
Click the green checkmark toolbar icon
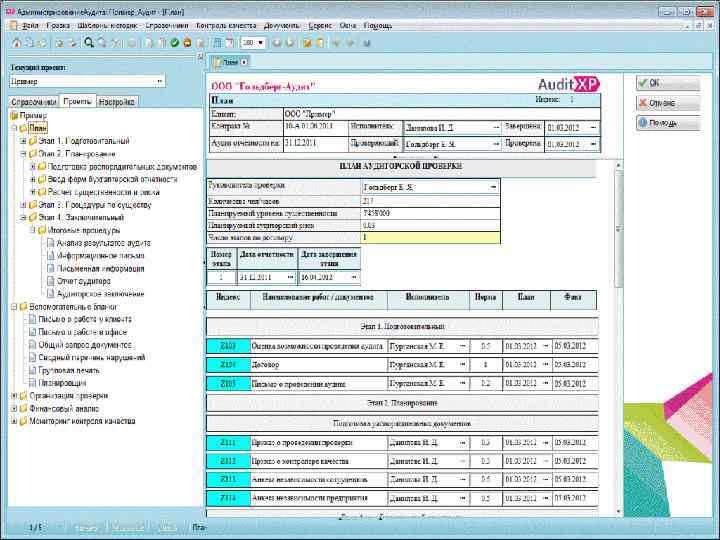click(x=174, y=43)
